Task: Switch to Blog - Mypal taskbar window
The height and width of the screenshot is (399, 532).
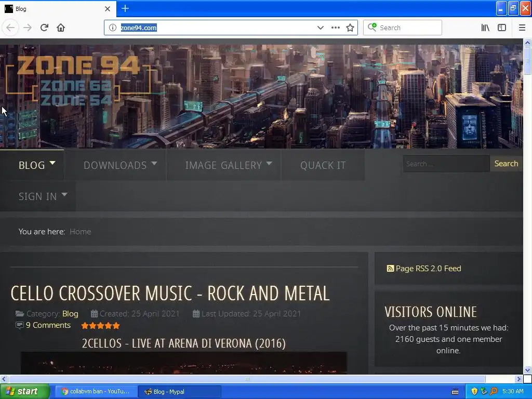Action: point(180,392)
